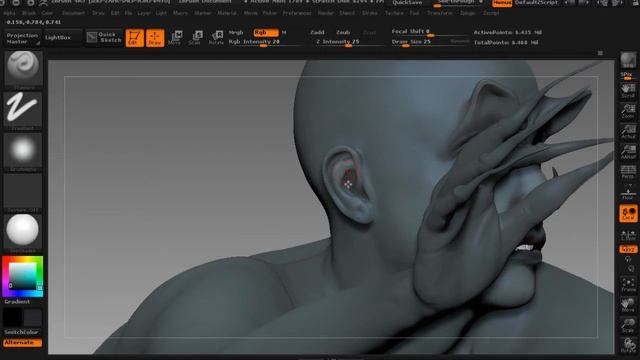Click the Scale view icon in right shelf

tap(628, 325)
